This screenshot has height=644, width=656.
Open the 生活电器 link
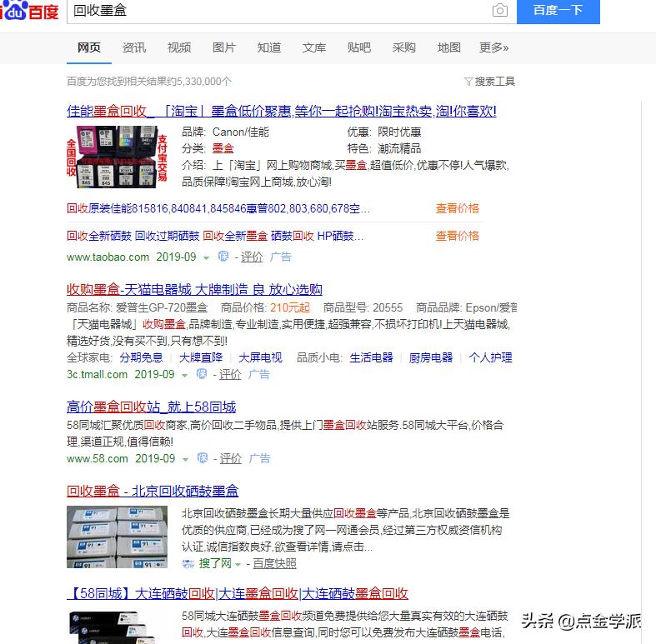[372, 357]
